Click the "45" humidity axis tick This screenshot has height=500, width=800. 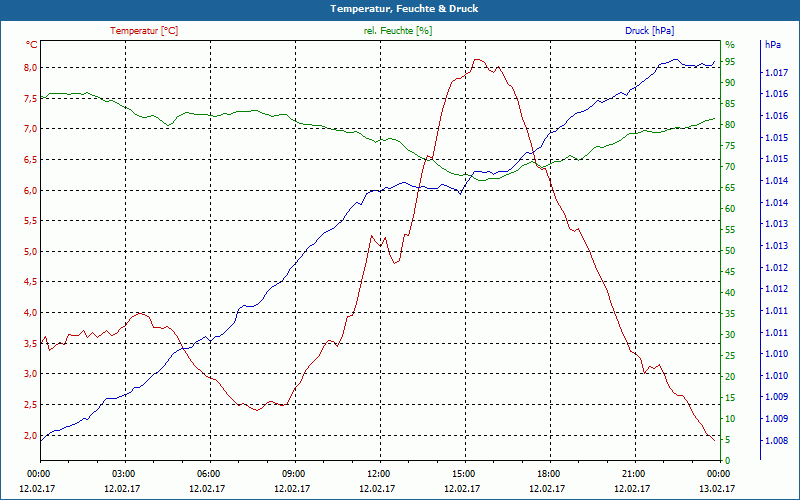point(730,272)
